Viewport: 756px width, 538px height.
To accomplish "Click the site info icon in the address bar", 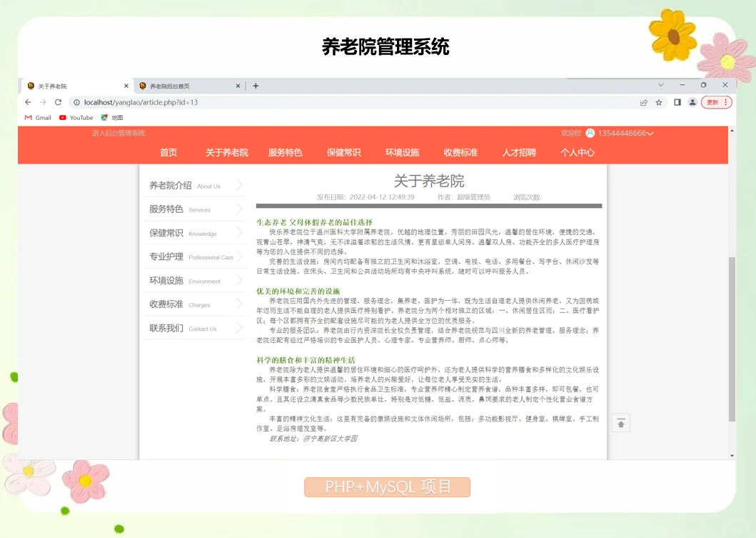I will click(76, 101).
